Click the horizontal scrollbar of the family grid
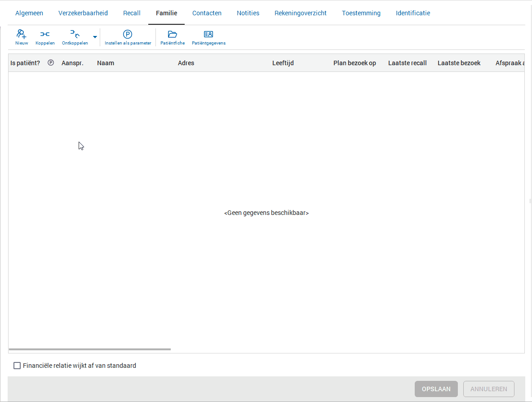This screenshot has height=402, width=532. click(x=90, y=349)
